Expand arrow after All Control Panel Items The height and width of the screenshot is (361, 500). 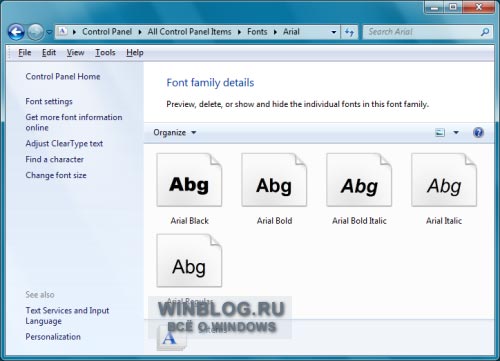pos(239,32)
